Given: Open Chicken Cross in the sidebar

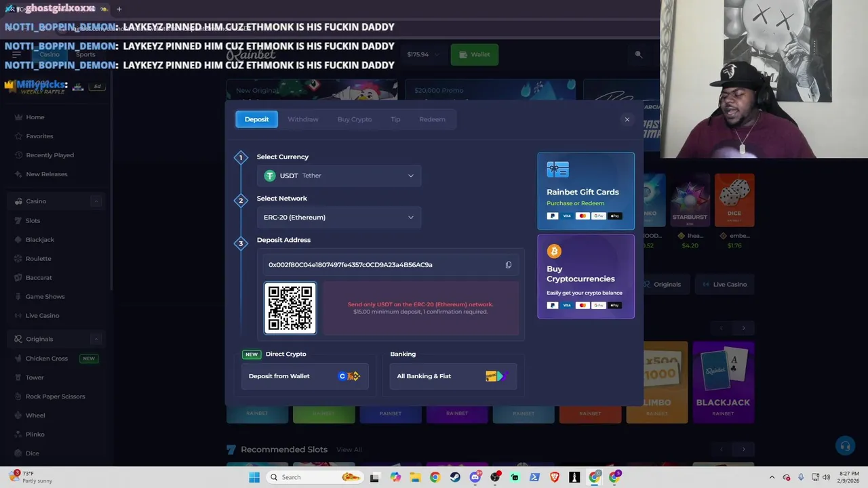Looking at the screenshot, I should pos(46,359).
